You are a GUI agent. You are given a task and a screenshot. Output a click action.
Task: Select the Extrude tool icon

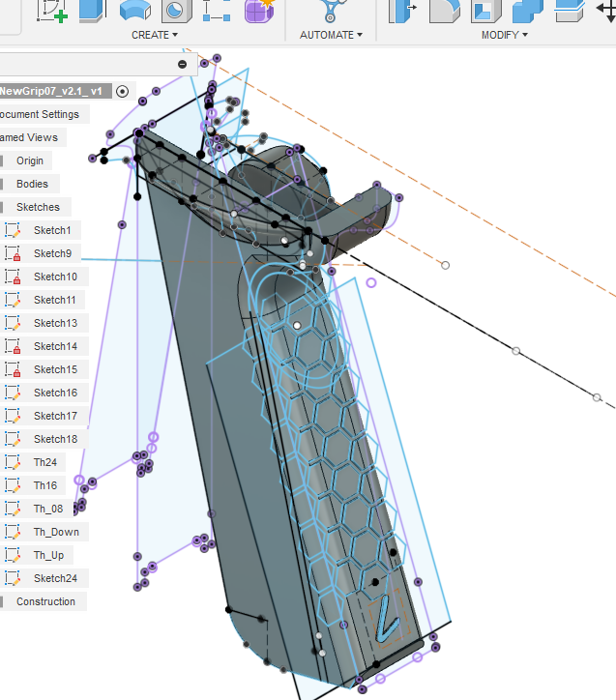point(93,10)
